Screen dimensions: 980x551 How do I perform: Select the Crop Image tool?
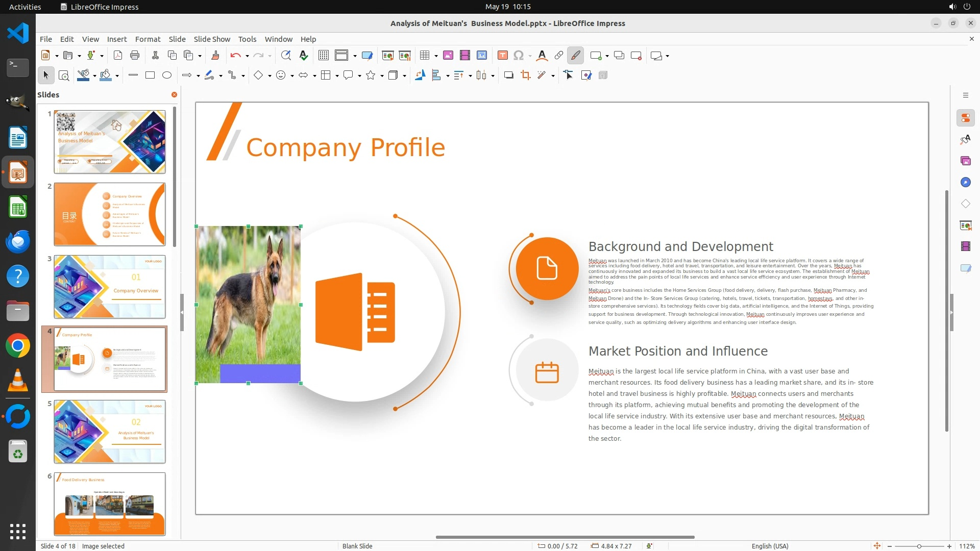pyautogui.click(x=525, y=76)
